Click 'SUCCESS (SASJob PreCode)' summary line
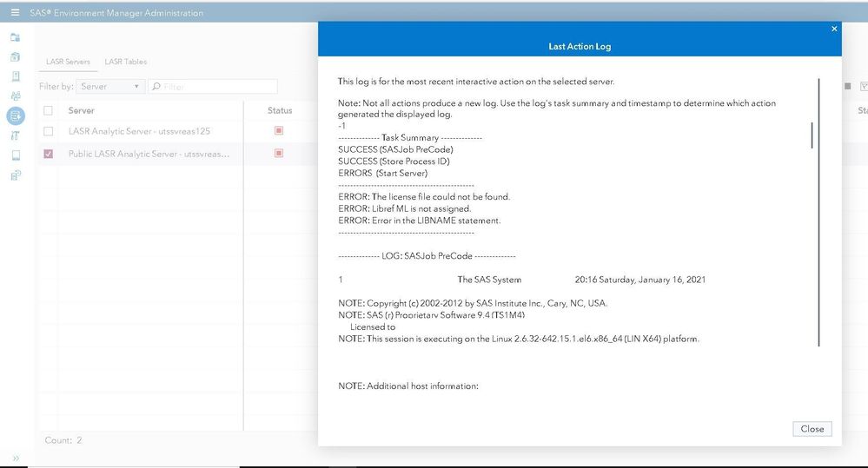868x468 pixels. point(396,149)
